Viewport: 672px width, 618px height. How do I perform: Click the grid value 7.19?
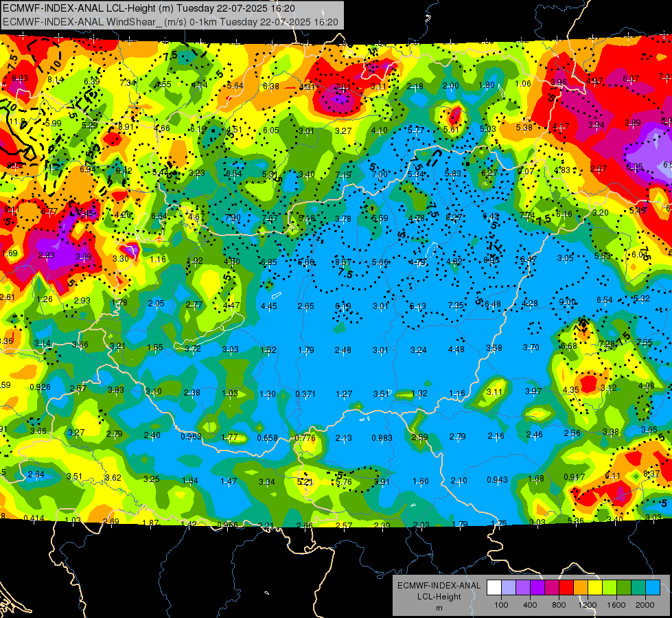343,174
